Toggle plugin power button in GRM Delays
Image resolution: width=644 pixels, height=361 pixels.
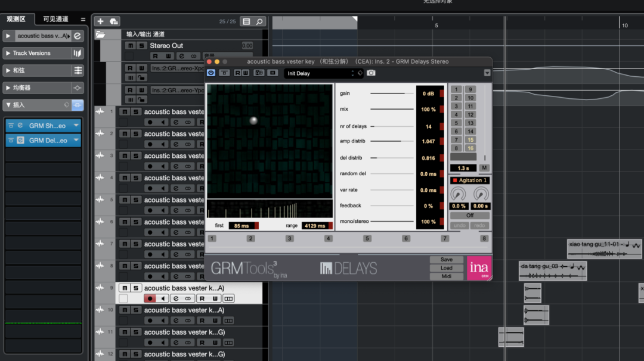click(x=210, y=73)
